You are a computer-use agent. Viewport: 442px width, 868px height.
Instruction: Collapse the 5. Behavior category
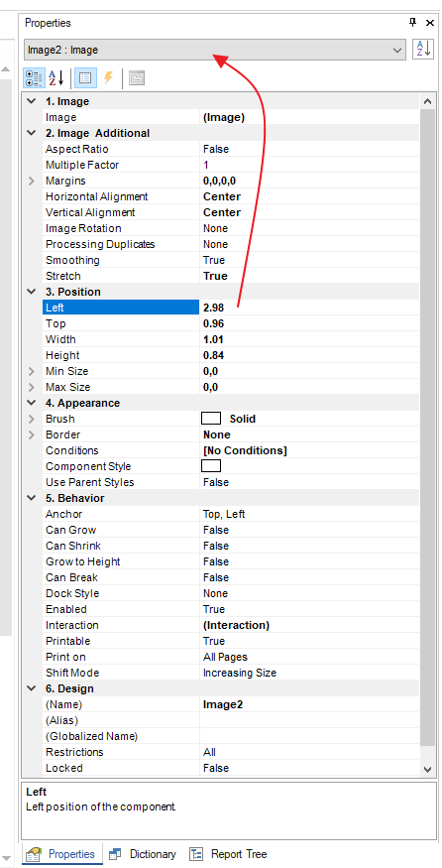click(x=32, y=498)
